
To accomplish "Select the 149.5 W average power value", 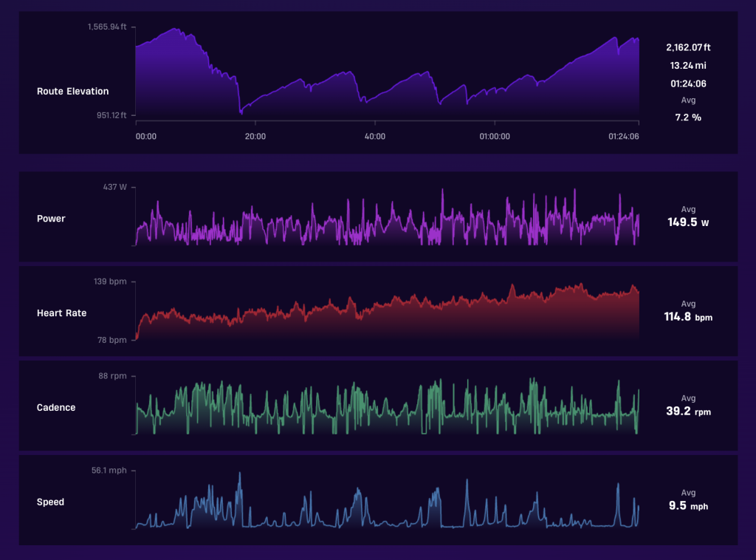I will point(688,222).
